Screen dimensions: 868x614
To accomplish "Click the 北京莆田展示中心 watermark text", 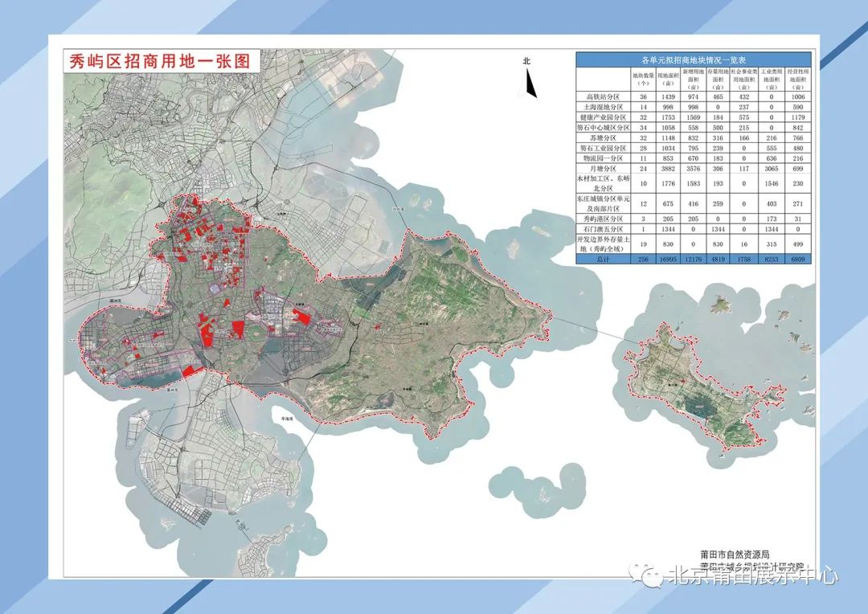I will [x=753, y=576].
